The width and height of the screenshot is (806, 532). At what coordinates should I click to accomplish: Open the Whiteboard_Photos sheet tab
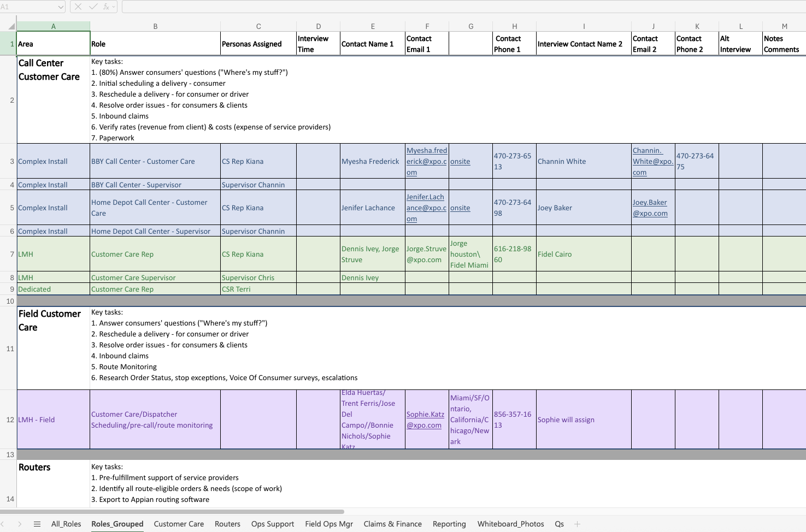click(x=510, y=524)
